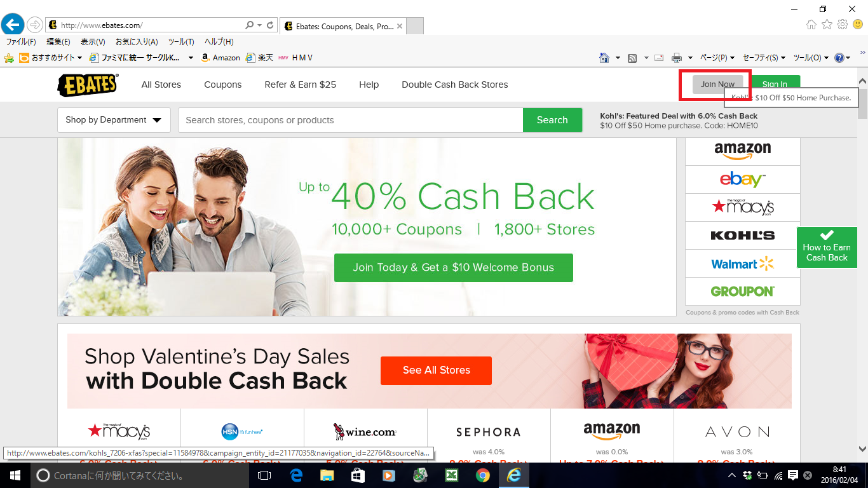Launch Chrome from the taskbar
The image size is (868, 488).
click(483, 475)
